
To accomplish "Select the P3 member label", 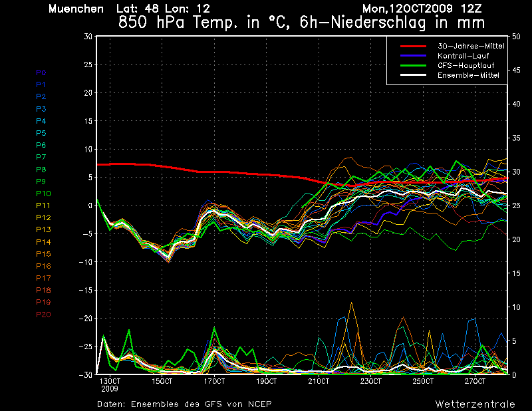I will click(x=41, y=108).
